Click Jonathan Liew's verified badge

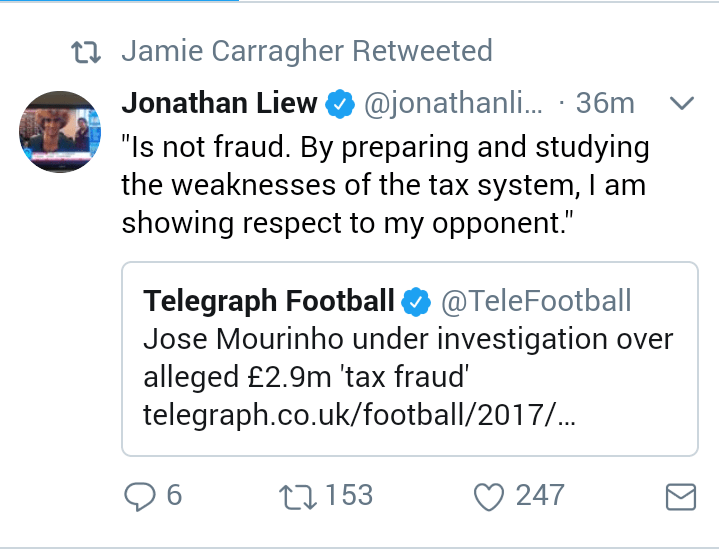pos(343,102)
